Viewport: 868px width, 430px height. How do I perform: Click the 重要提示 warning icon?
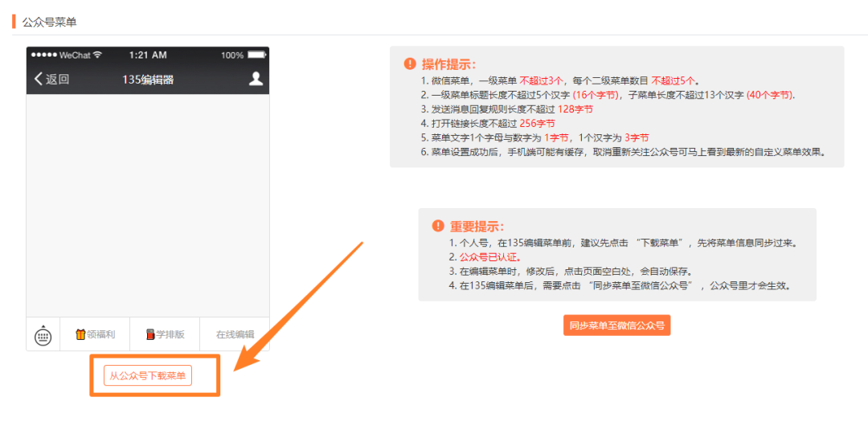438,226
